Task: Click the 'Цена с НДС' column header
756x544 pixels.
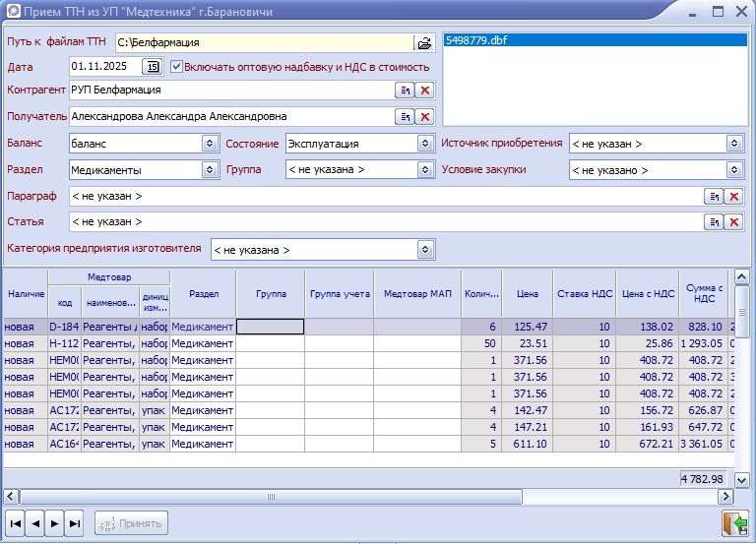Action: 650,293
